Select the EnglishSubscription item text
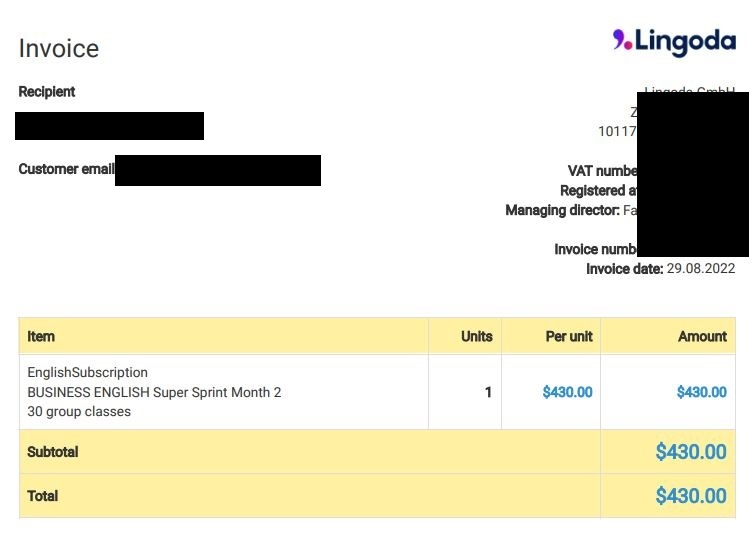 pos(88,372)
